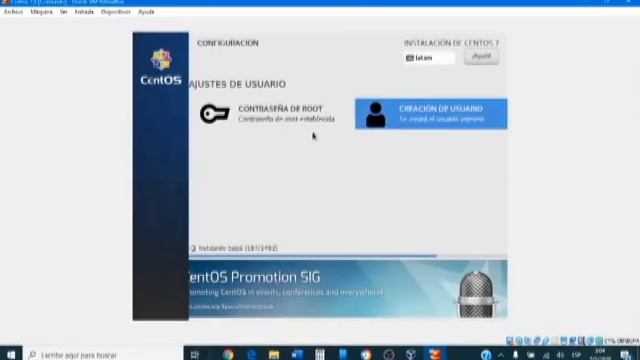The image size is (640, 360).
Task: Open Creación de usuario settings
Action: 431,114
